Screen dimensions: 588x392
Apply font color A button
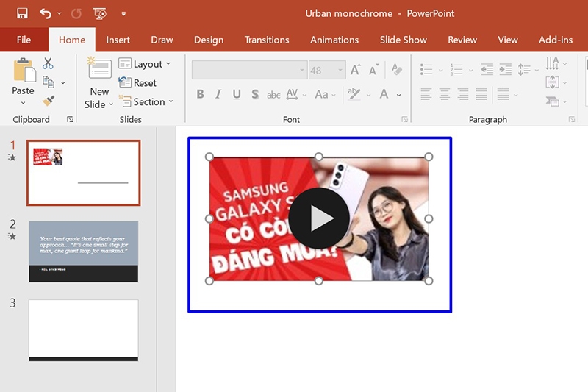point(384,94)
